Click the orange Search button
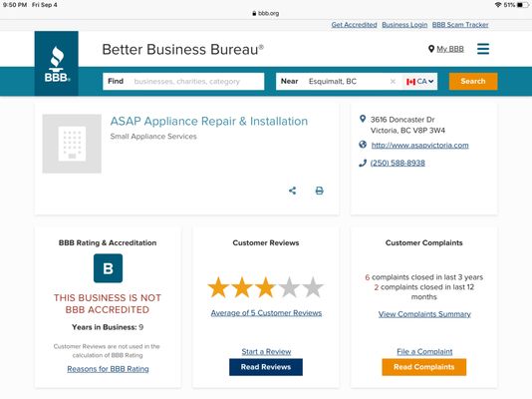Screen dimensions: 532x399 [x=473, y=81]
